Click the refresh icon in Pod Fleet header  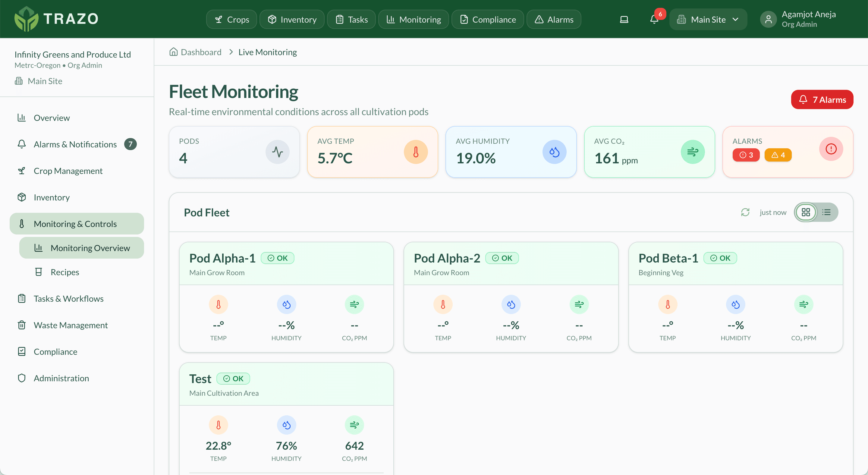pos(745,212)
